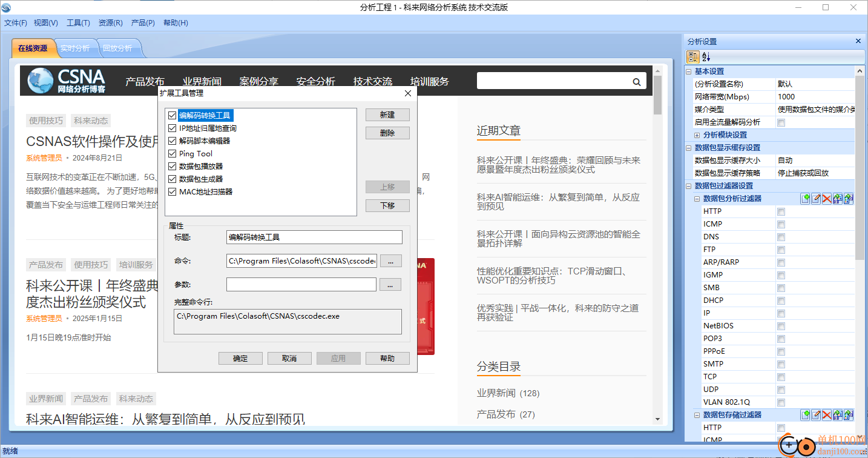This screenshot has width=868, height=458.
Task: Uncheck 编解码转换工具 checkbox
Action: (173, 115)
